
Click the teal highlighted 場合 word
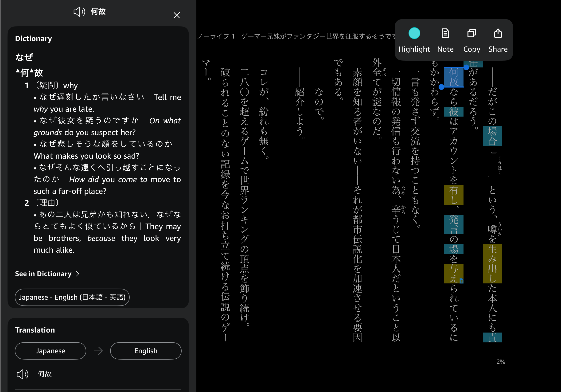coord(492,136)
